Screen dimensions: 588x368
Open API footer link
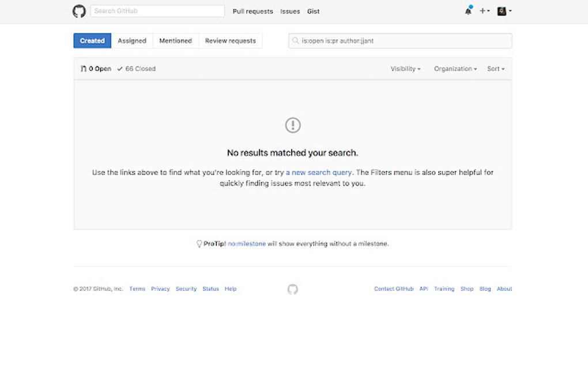click(424, 288)
